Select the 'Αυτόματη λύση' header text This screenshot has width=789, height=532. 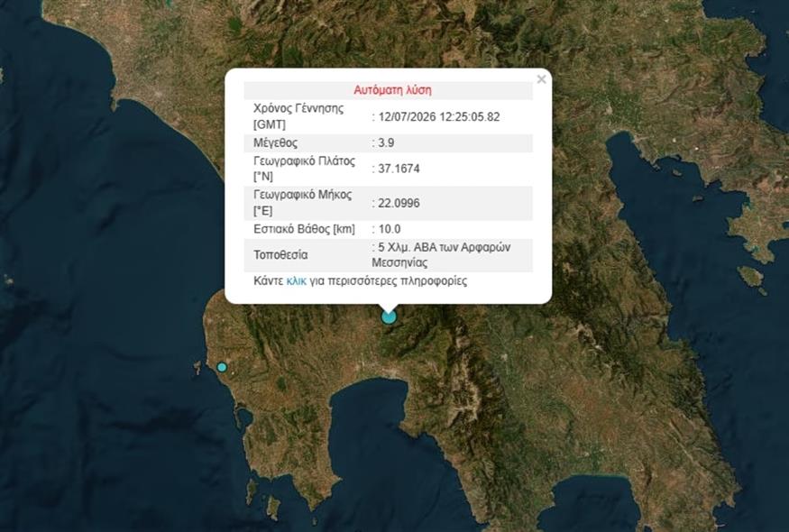(392, 90)
